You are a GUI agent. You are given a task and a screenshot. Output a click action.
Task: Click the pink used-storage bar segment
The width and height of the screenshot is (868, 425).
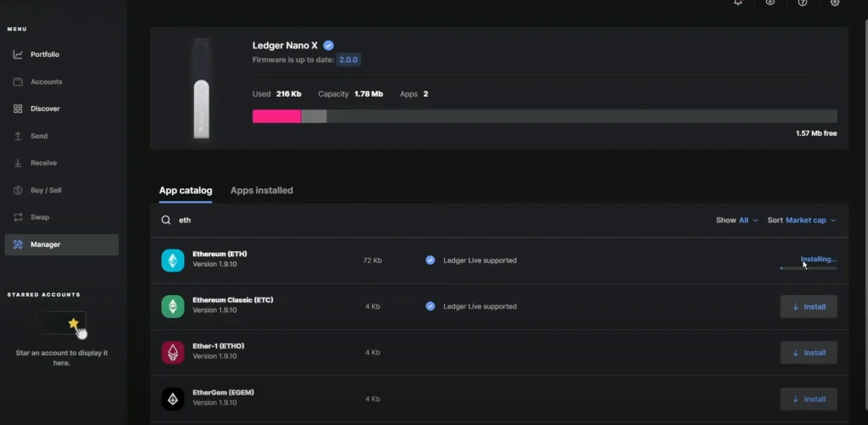[277, 116]
